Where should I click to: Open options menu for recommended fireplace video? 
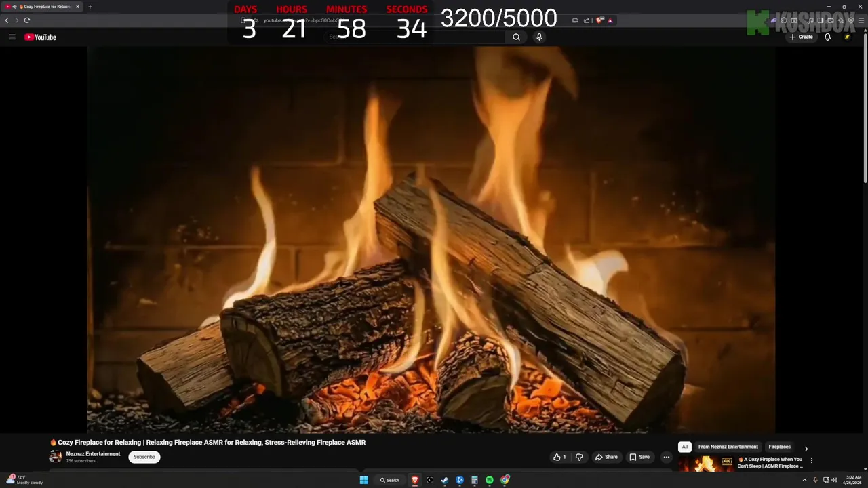click(811, 460)
